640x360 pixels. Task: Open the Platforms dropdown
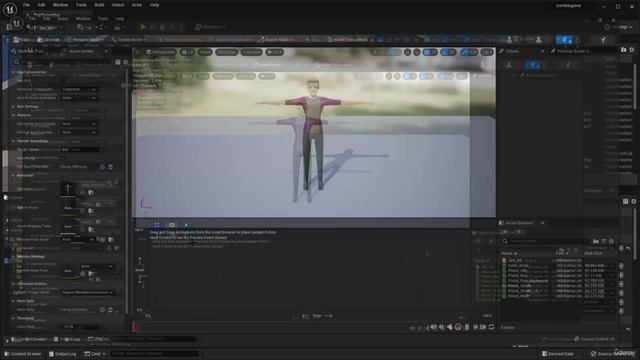point(210,27)
